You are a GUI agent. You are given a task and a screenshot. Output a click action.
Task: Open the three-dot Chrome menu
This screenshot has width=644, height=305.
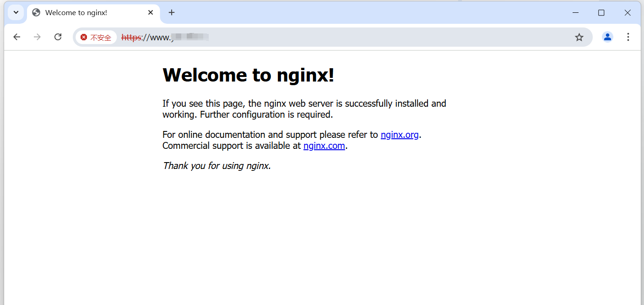(628, 37)
